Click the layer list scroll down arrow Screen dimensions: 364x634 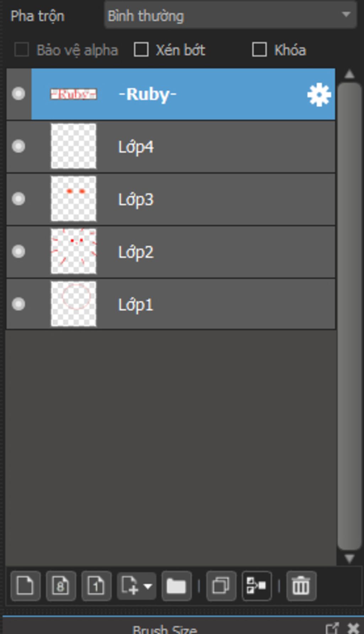point(349,558)
